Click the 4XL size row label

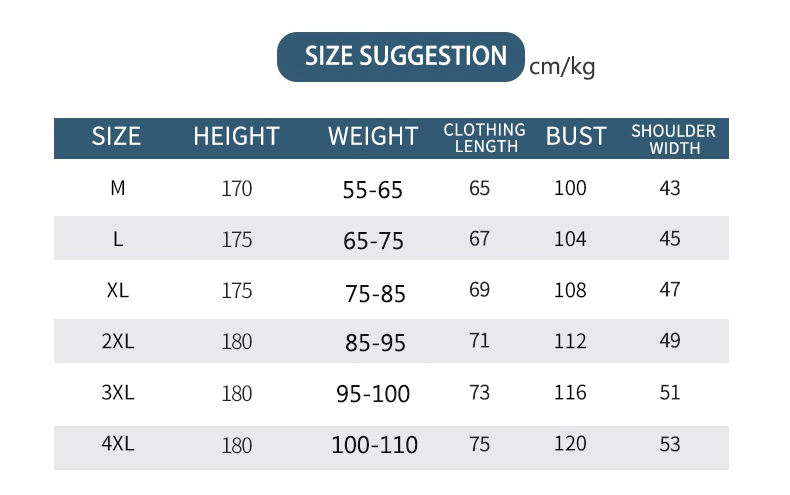[x=118, y=444]
